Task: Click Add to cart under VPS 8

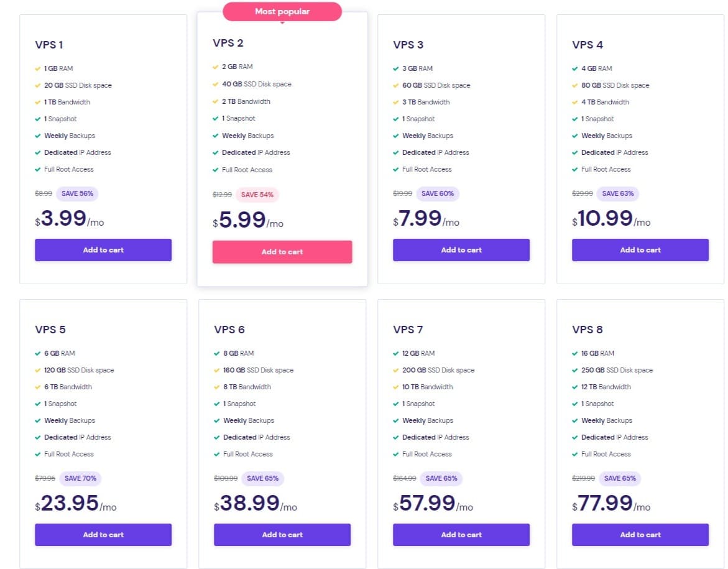Action: coord(640,534)
